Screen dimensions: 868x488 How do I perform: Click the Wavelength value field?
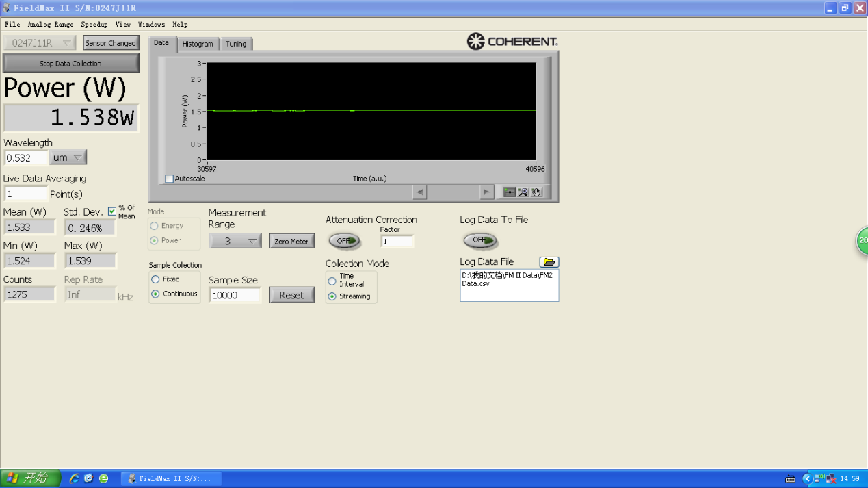26,157
